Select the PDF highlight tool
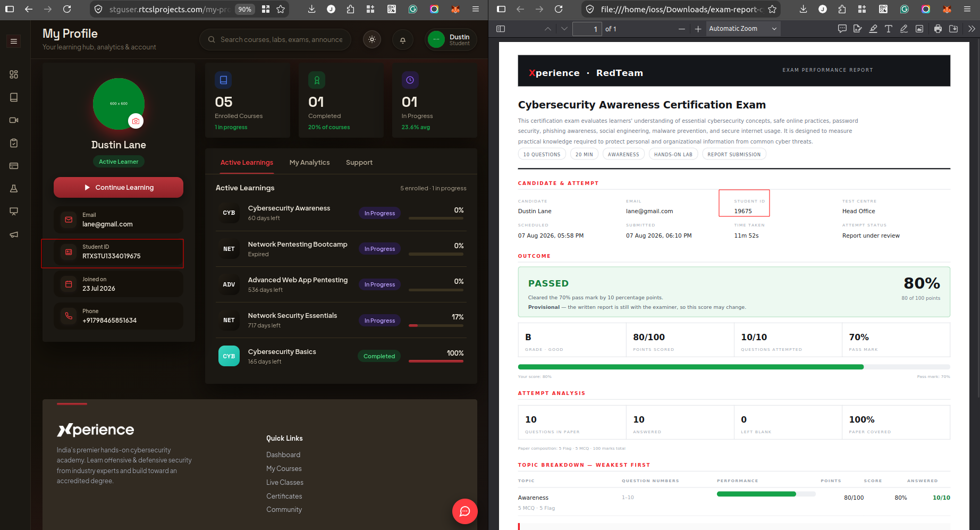 pyautogui.click(x=873, y=29)
